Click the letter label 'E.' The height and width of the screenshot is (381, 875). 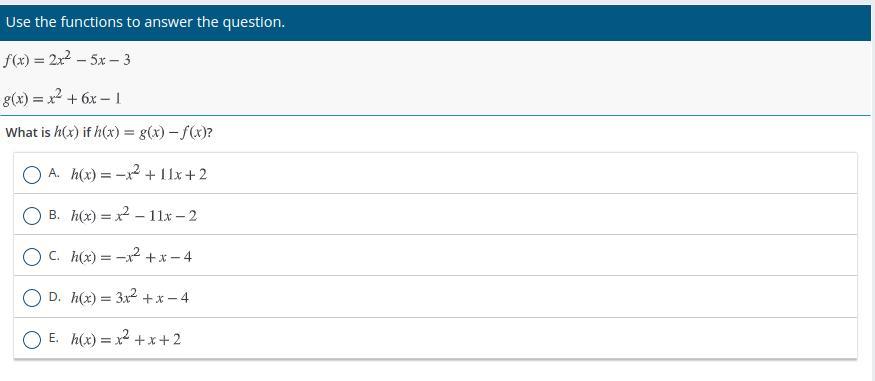54,339
